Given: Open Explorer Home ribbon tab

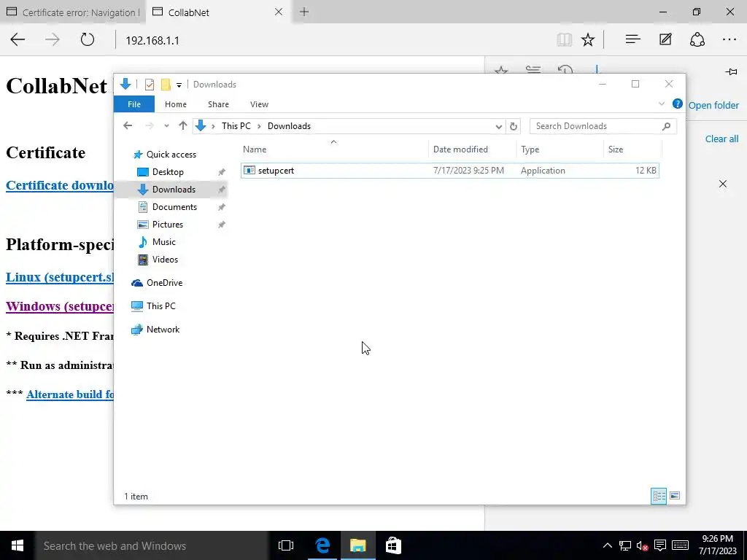Looking at the screenshot, I should [x=176, y=104].
